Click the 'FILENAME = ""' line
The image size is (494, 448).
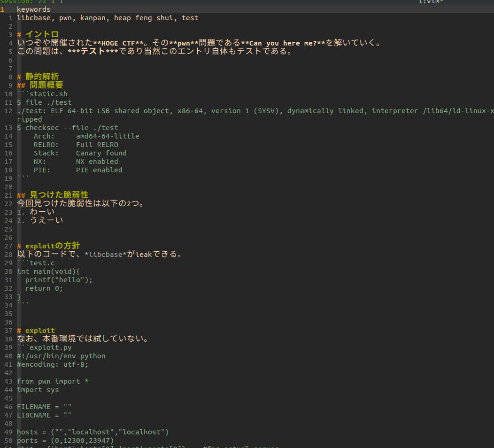[x=44, y=407]
